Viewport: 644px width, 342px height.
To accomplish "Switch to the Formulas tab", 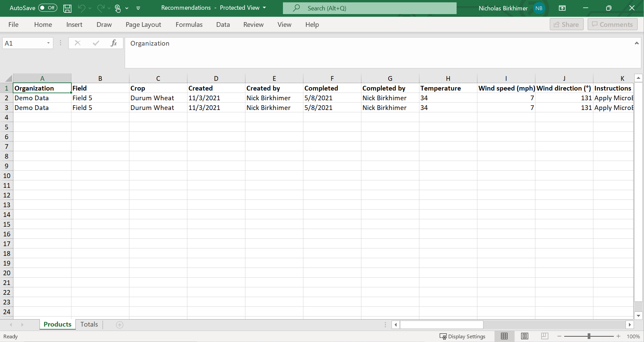I will (x=189, y=24).
